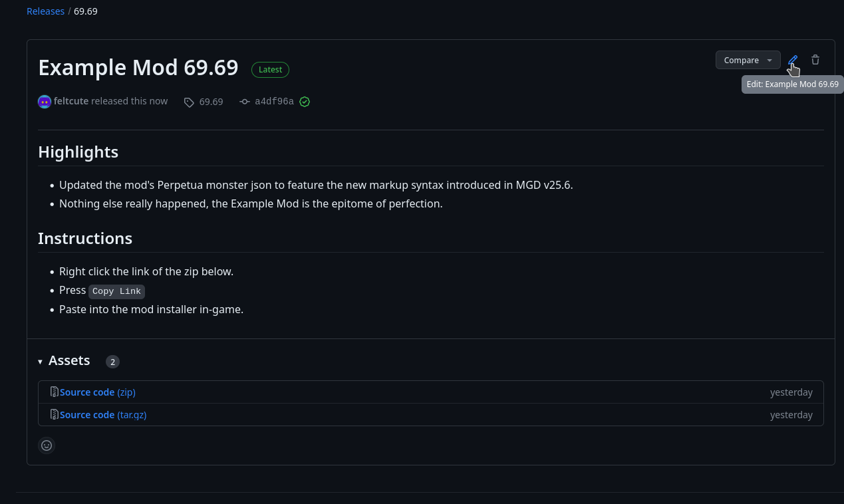Download Source code (tar.gz)
This screenshot has width=844, height=504.
[103, 415]
